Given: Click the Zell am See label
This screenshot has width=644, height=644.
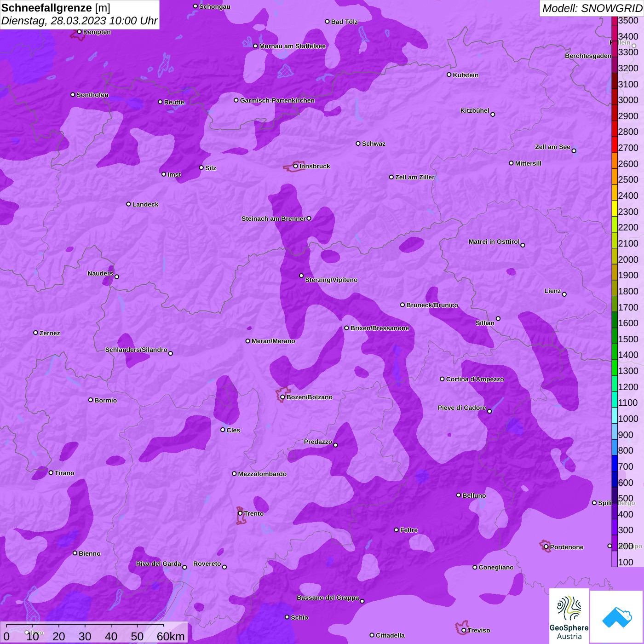Looking at the screenshot, I should (x=552, y=147).
